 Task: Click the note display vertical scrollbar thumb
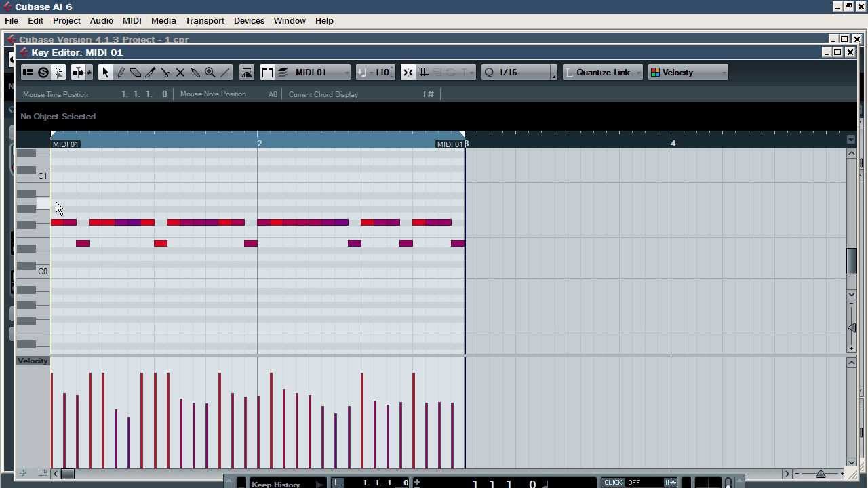(x=852, y=262)
